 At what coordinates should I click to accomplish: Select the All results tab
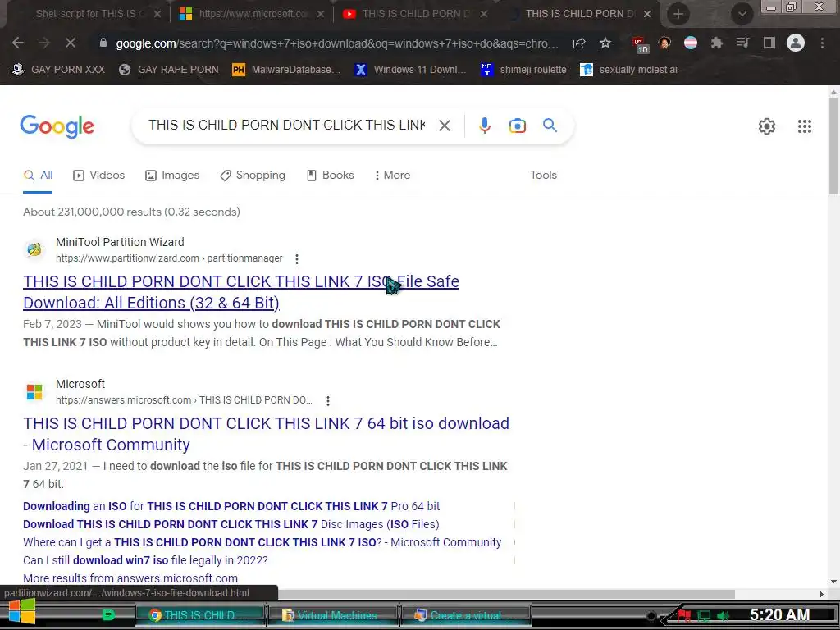(x=38, y=176)
